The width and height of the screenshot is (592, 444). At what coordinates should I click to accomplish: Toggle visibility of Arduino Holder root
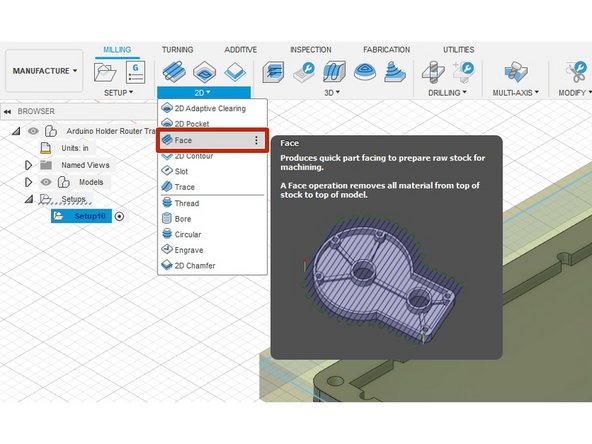33,131
